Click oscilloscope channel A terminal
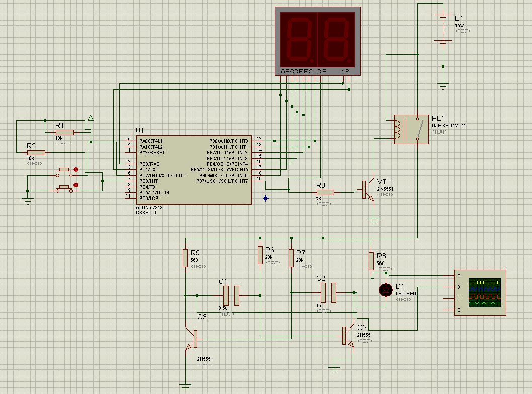Screen dimensions: 532x394 coord(458,276)
